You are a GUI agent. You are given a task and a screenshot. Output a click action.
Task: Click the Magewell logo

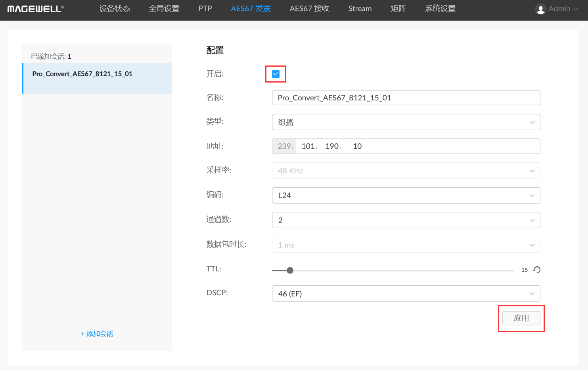[x=35, y=9]
